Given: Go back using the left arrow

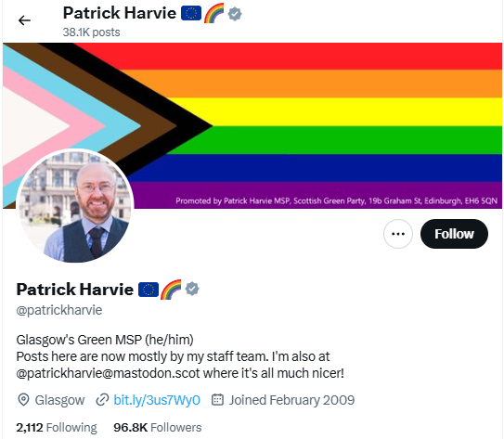Looking at the screenshot, I should tap(24, 20).
